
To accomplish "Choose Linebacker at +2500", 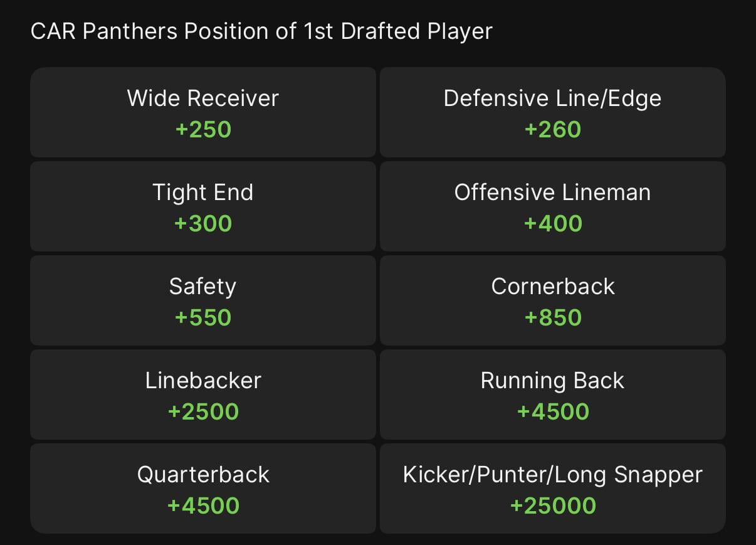I will [x=202, y=394].
